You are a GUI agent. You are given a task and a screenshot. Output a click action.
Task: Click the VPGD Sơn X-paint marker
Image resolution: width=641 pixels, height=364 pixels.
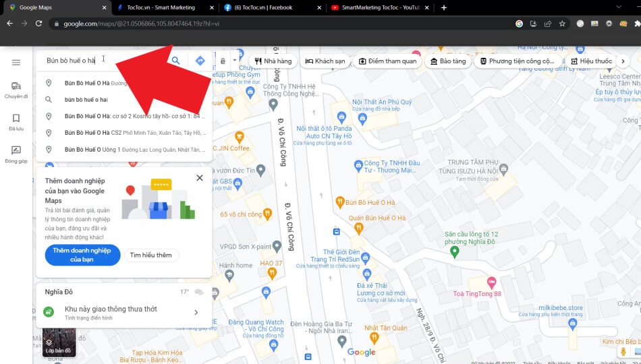click(x=277, y=246)
